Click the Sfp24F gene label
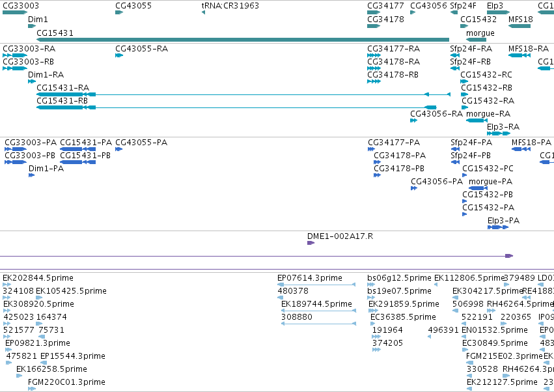554x392 pixels. coord(464,6)
